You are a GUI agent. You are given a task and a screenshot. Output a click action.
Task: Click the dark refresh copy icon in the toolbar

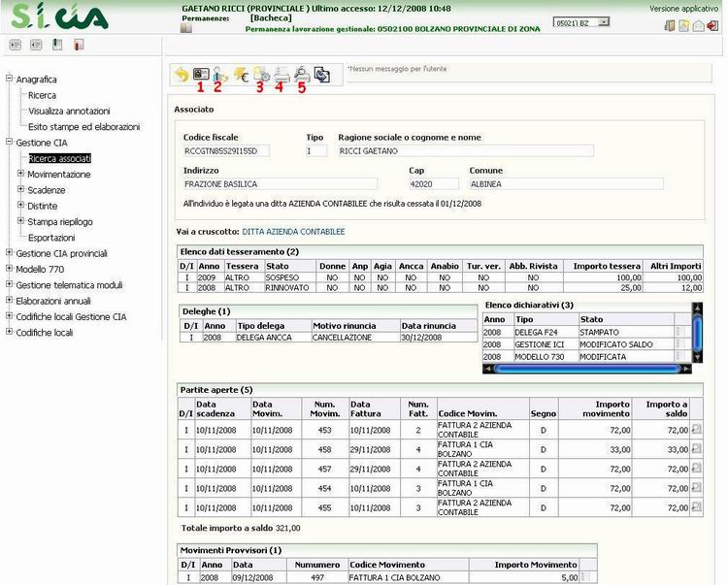(x=321, y=75)
